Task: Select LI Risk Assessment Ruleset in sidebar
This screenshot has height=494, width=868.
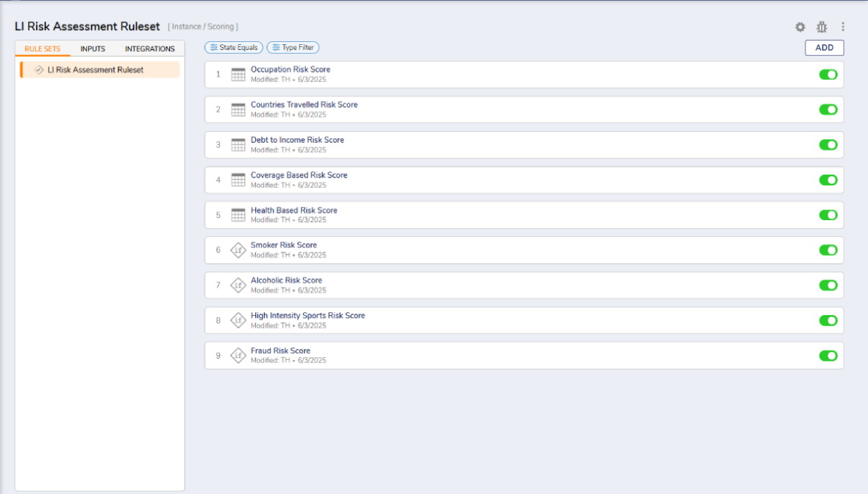Action: click(96, 70)
